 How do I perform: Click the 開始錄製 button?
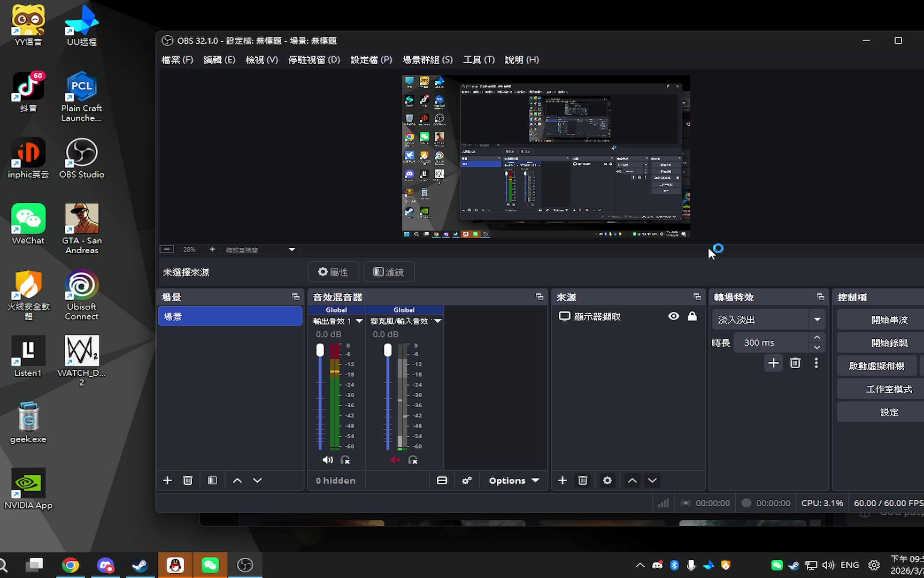click(x=889, y=343)
